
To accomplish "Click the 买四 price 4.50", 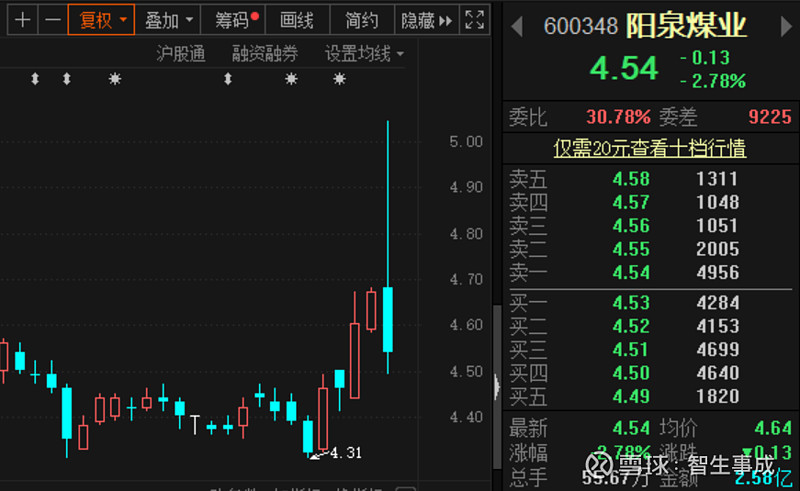I will pos(631,374).
